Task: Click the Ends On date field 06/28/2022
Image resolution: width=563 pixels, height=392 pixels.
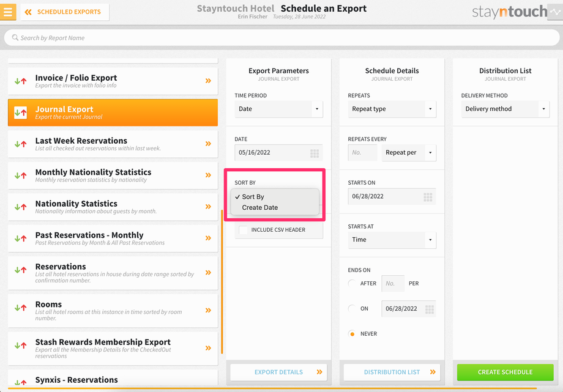Action: (409, 309)
